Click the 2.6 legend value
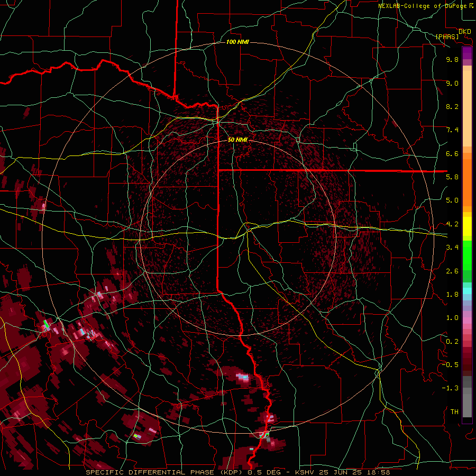The height and width of the screenshot is (476, 476). pos(452,271)
